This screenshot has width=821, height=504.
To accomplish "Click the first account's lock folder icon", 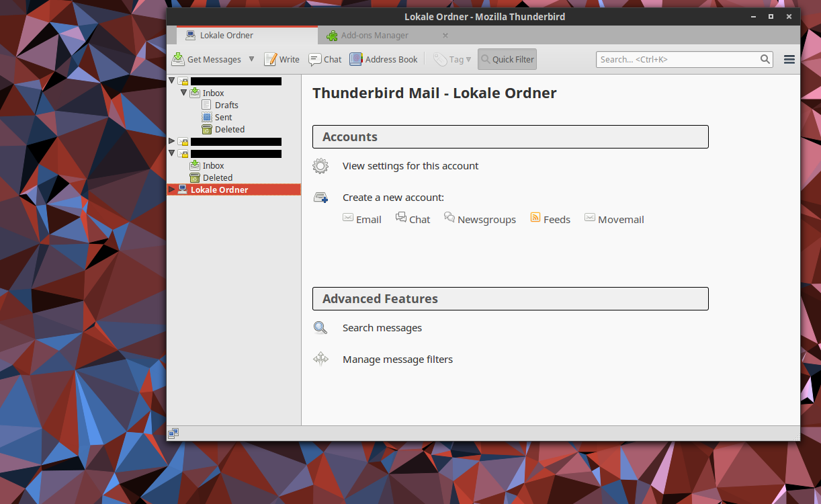I will 183,81.
